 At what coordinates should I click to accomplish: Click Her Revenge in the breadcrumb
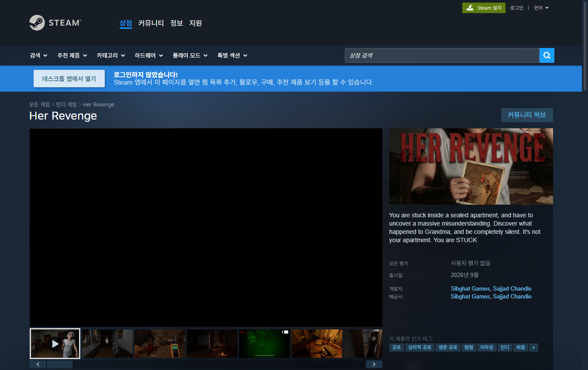point(99,105)
